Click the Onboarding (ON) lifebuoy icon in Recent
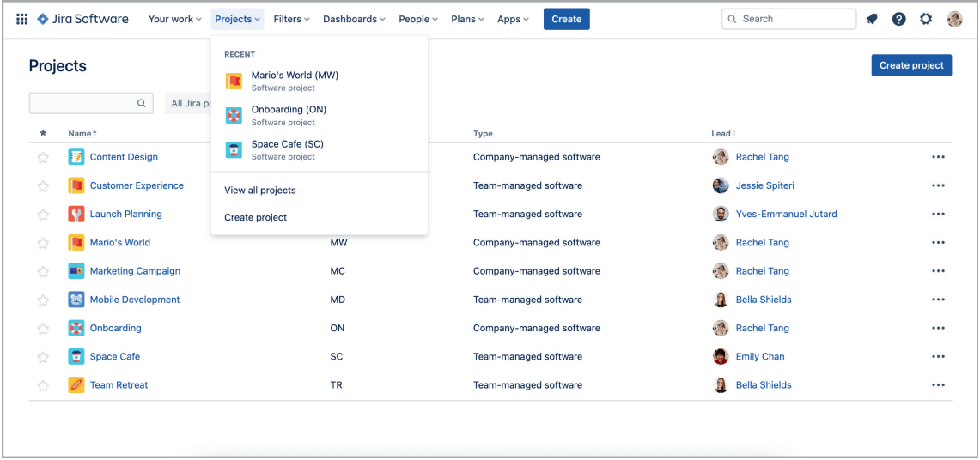The width and height of the screenshot is (980, 460). [x=234, y=116]
